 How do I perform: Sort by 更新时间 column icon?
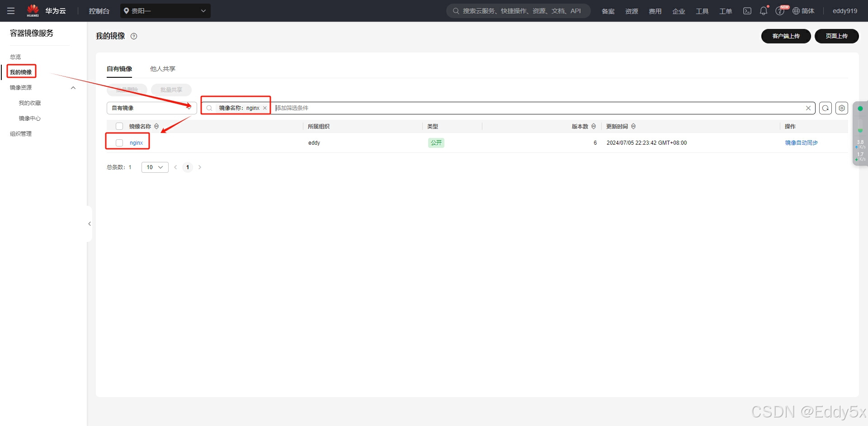coord(633,126)
